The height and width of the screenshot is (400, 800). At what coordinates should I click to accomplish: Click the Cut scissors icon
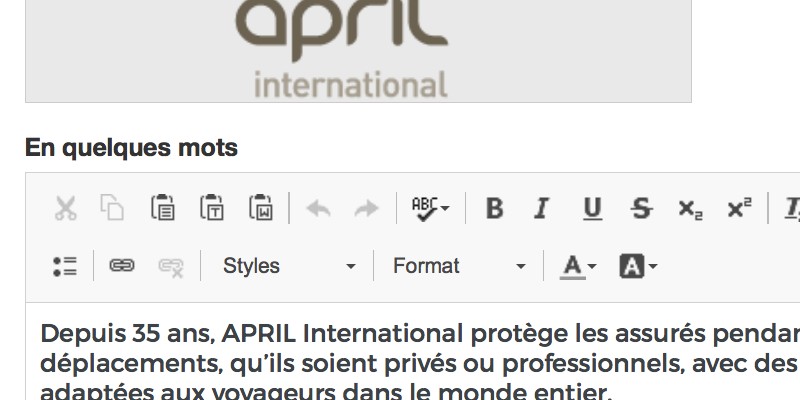(65, 208)
